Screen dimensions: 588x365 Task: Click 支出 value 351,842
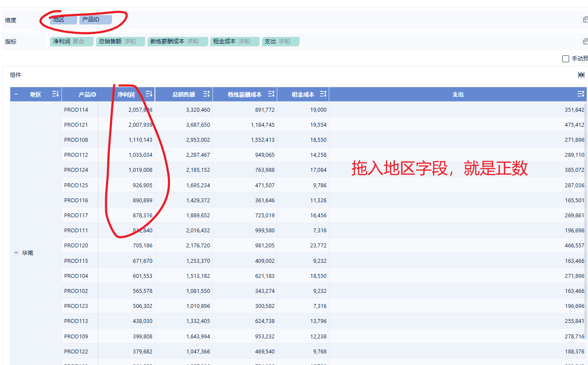point(575,109)
